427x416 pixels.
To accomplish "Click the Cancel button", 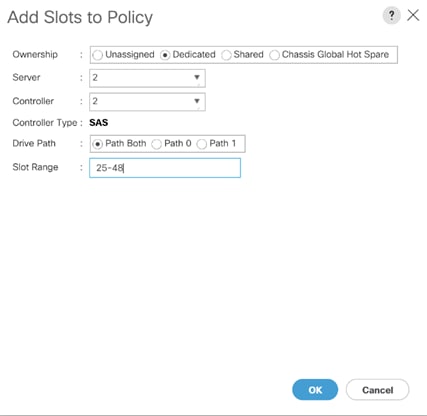I will [x=377, y=390].
